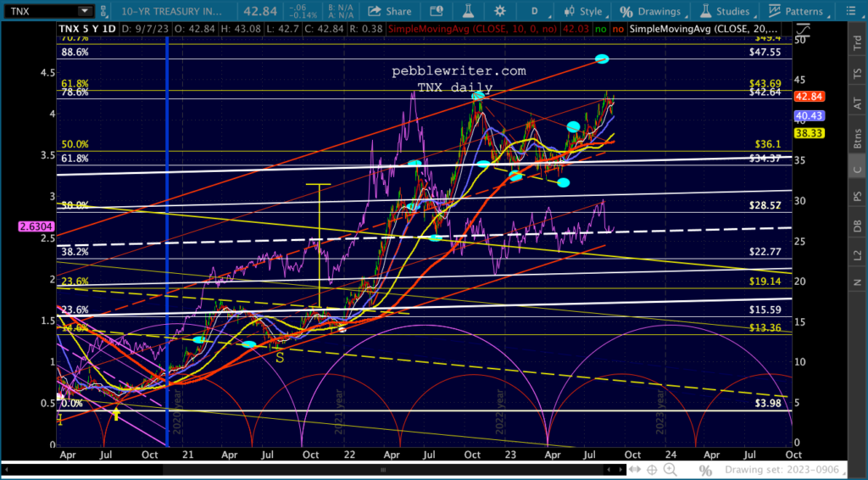Open the Studies menu

pyautogui.click(x=726, y=11)
